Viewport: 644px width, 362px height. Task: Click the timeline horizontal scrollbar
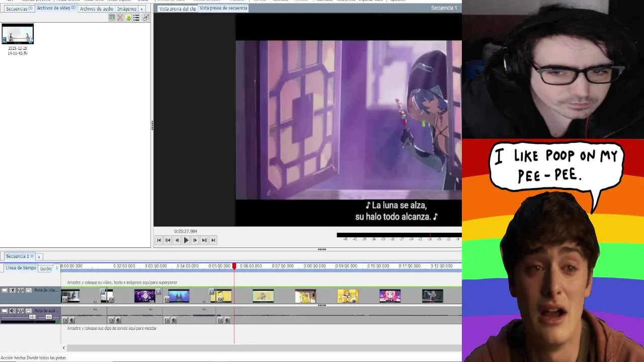click(x=264, y=347)
